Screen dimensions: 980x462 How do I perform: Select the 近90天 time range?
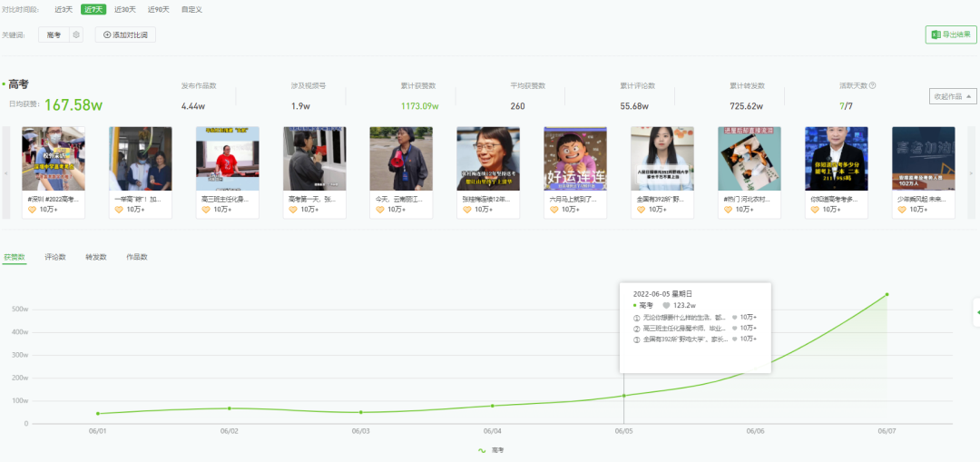(158, 9)
